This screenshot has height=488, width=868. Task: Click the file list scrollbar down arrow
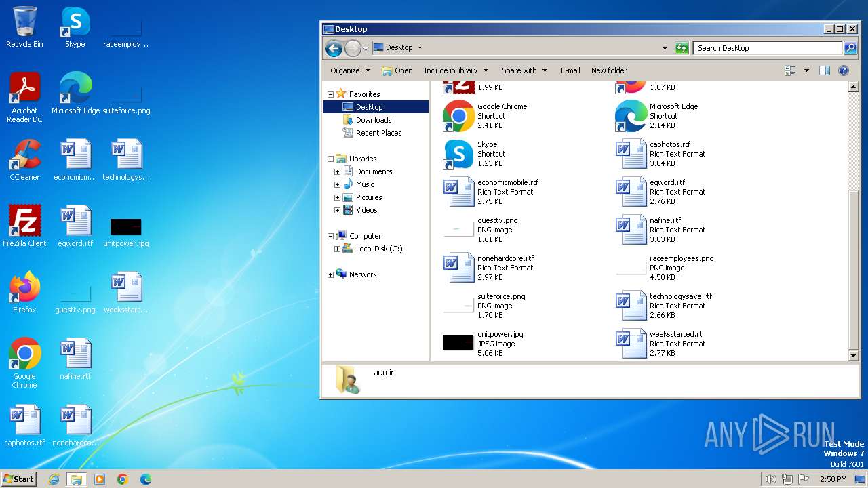pos(854,355)
